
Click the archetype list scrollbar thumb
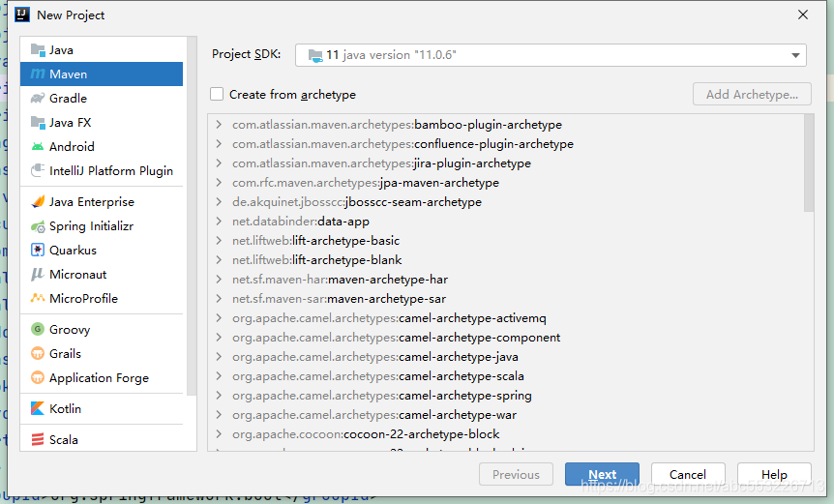pos(809,163)
